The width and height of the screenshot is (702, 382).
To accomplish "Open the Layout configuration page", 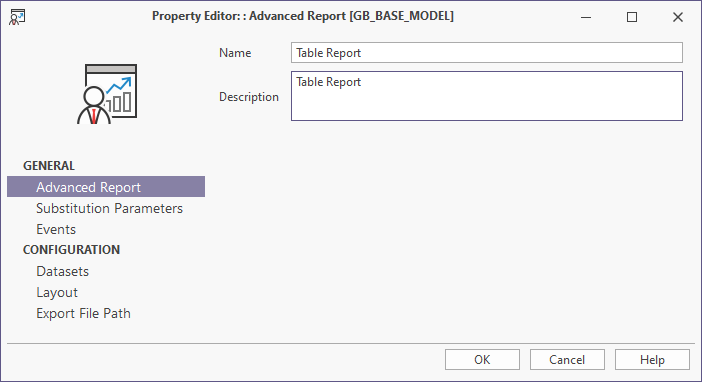I will [x=57, y=292].
